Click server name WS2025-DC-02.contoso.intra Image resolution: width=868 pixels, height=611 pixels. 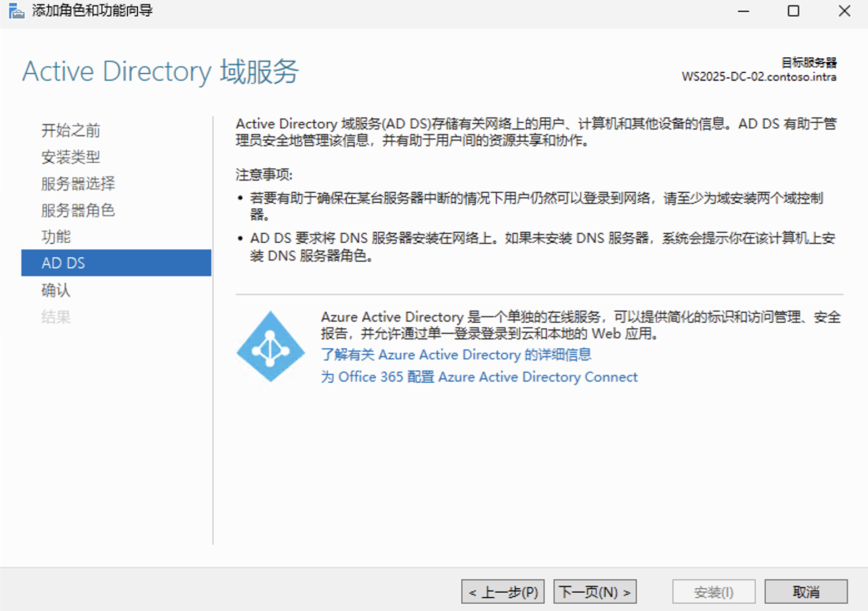[x=759, y=77]
